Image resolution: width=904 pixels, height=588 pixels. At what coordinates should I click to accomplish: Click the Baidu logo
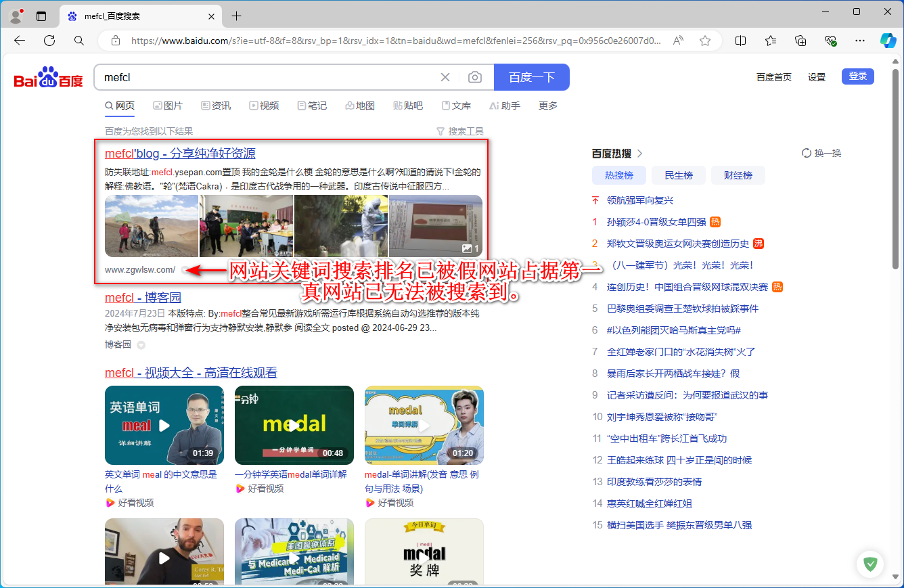pyautogui.click(x=48, y=77)
